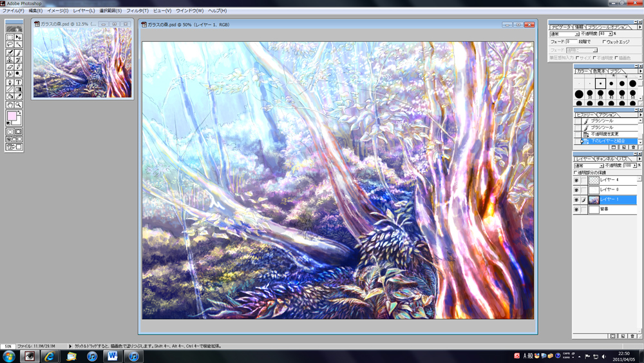Open イメージ(I) menu
This screenshot has width=644, height=363.
pos(58,11)
